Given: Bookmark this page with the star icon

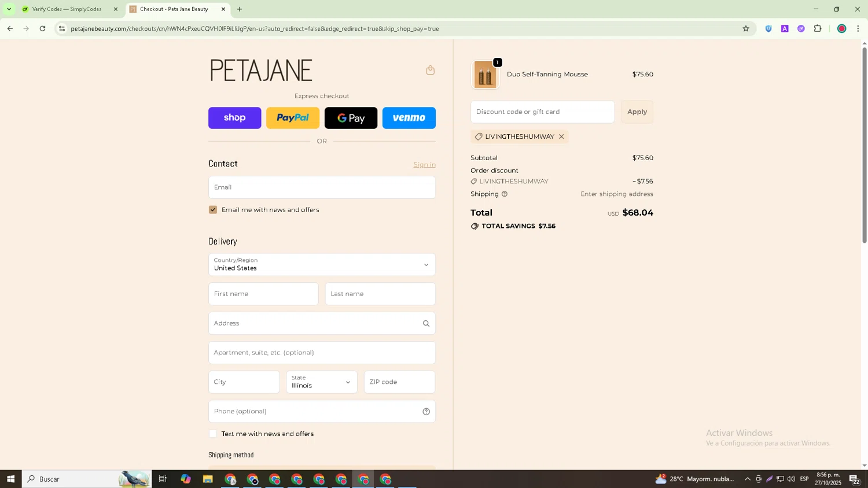Looking at the screenshot, I should tap(746, 28).
